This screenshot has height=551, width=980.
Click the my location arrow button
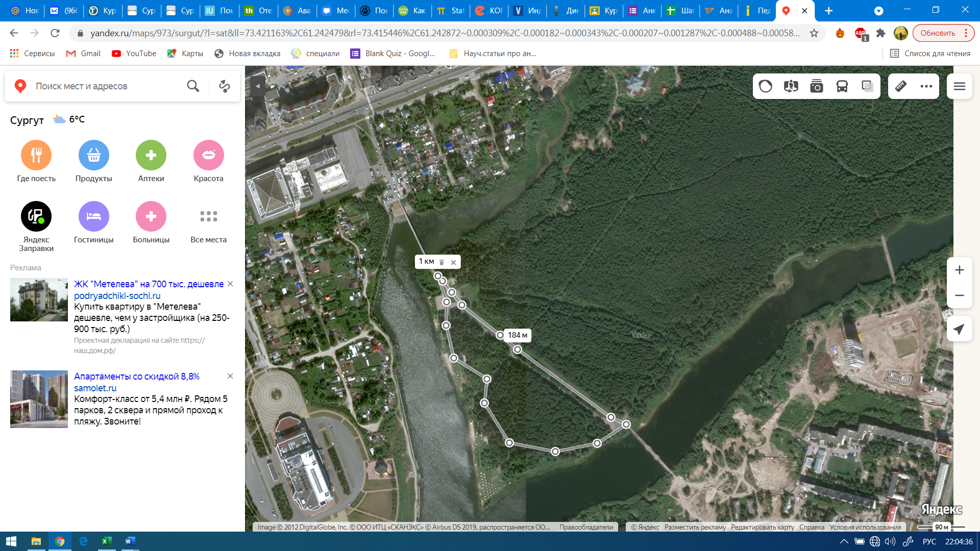point(959,329)
